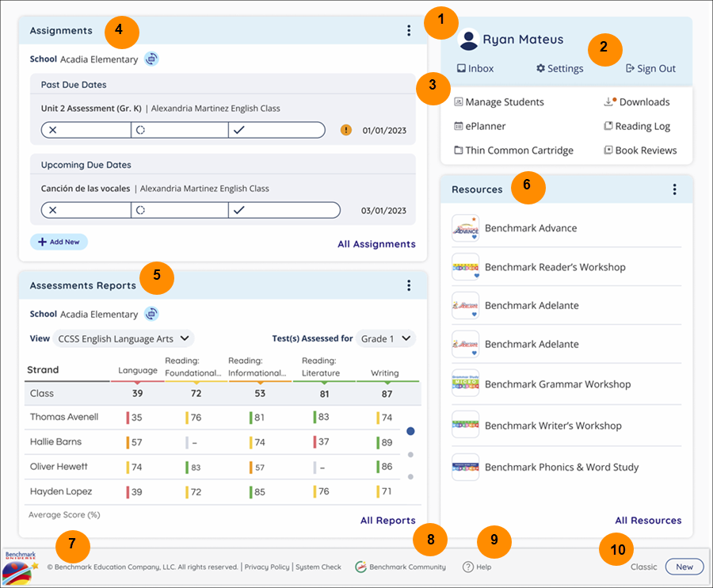
Task: Expand the Grade 1 dropdown
Action: tap(386, 339)
